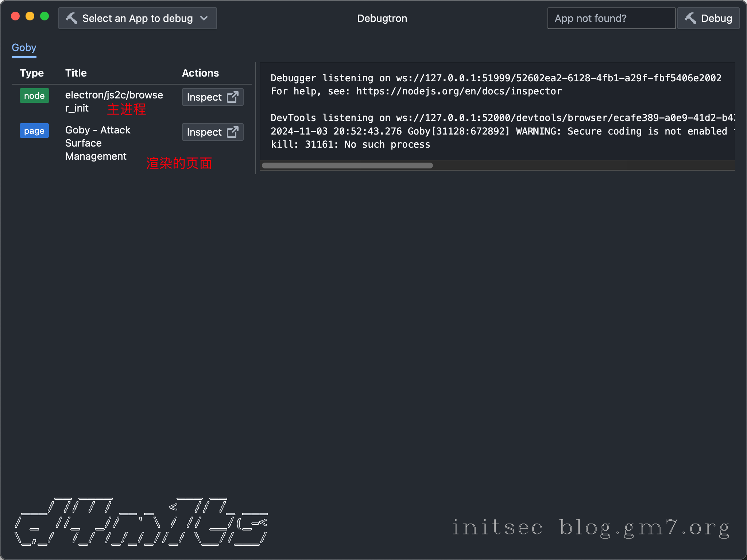Click the Debugger listening log output line
This screenshot has width=747, height=560.
496,78
